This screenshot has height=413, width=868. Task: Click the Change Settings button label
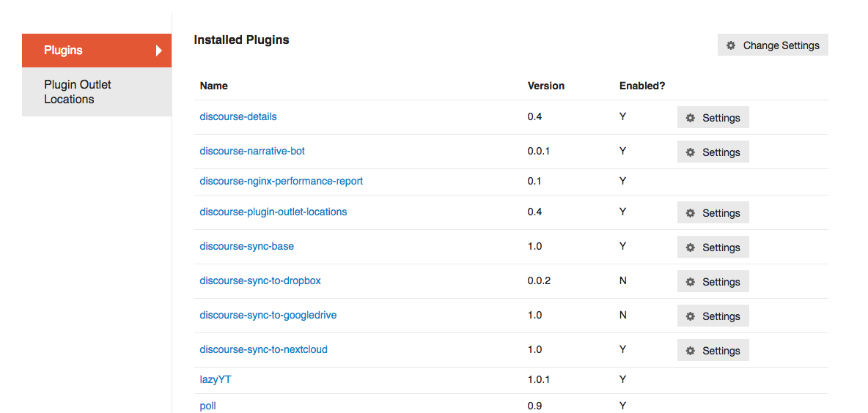pos(781,45)
